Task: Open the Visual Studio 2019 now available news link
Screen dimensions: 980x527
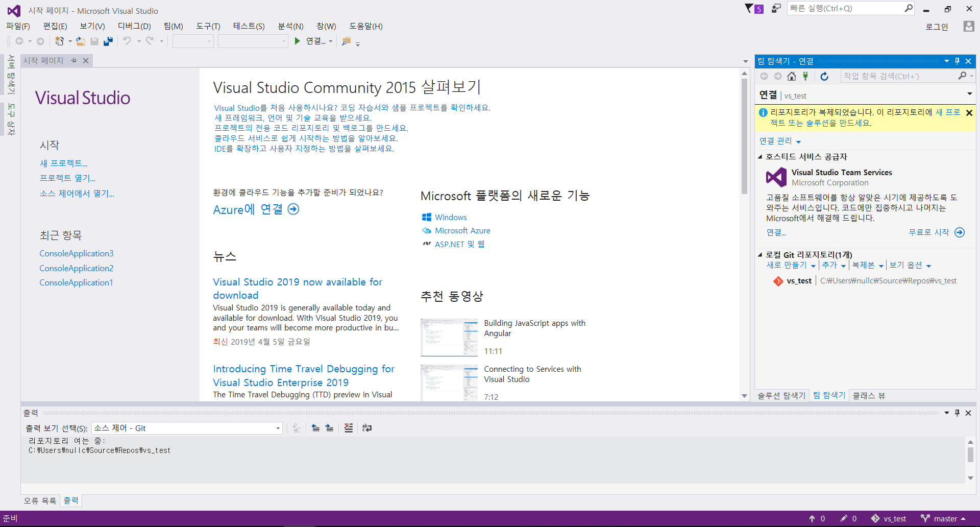Action: coord(298,289)
